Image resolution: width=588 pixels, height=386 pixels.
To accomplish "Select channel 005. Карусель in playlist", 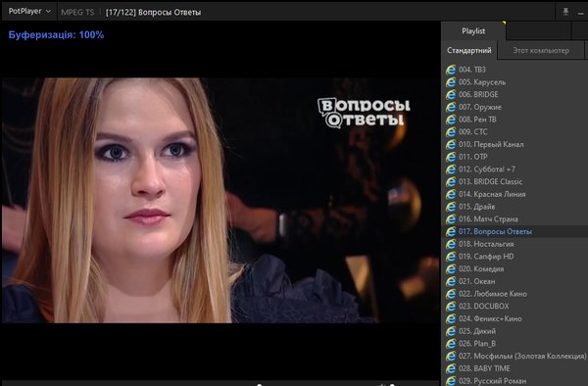I will point(482,82).
